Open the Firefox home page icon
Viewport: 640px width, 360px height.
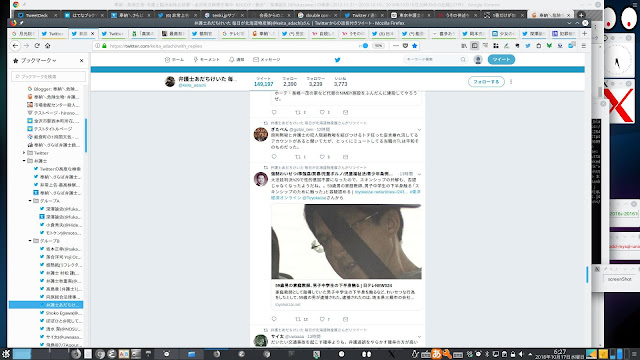(48, 46)
